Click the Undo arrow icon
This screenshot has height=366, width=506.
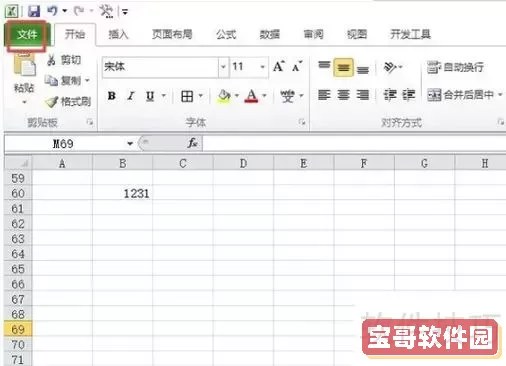[x=53, y=11]
